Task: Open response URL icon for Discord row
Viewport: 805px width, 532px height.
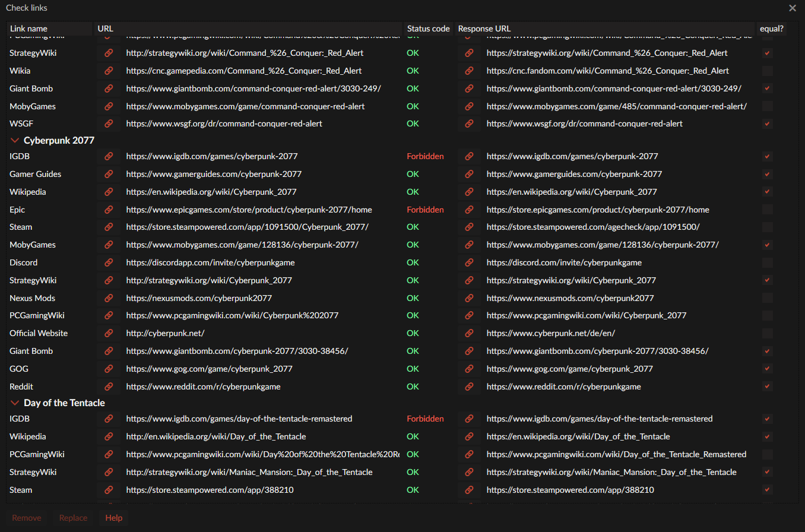Action: coord(469,262)
